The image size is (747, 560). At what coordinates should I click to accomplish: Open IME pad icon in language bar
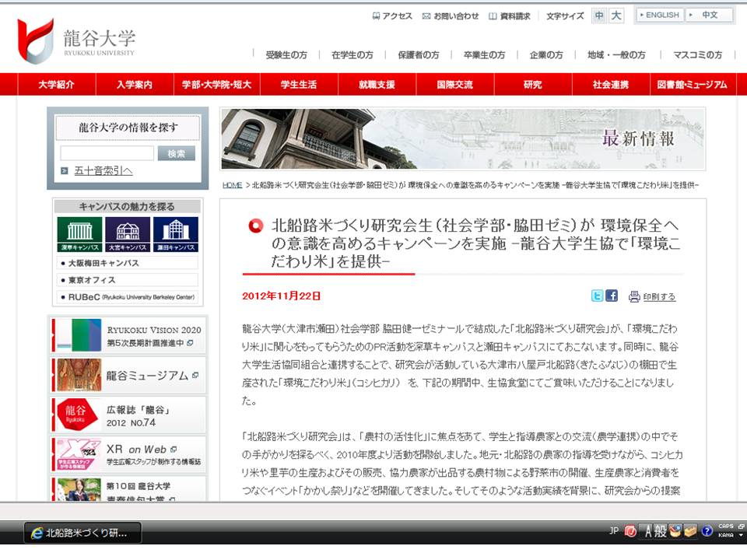pyautogui.click(x=675, y=531)
